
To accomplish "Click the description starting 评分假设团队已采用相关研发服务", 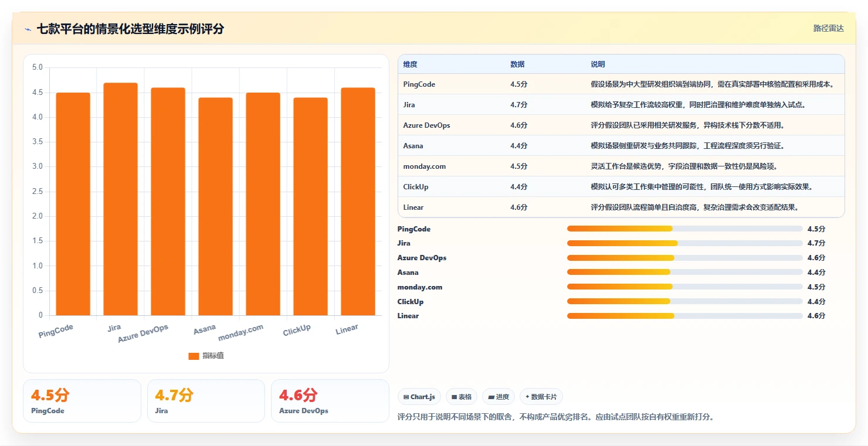I will (x=688, y=125).
